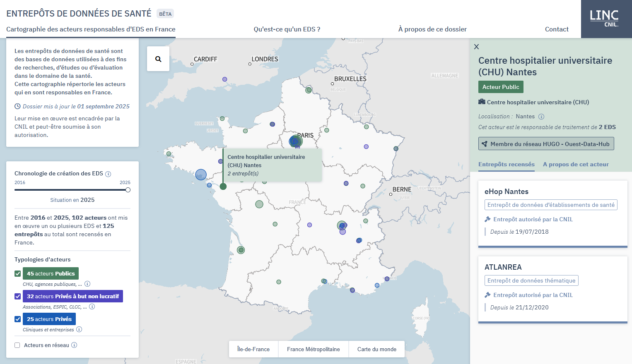This screenshot has width=632, height=364.
Task: Click the chronology timeline slider handle
Action: click(x=128, y=190)
